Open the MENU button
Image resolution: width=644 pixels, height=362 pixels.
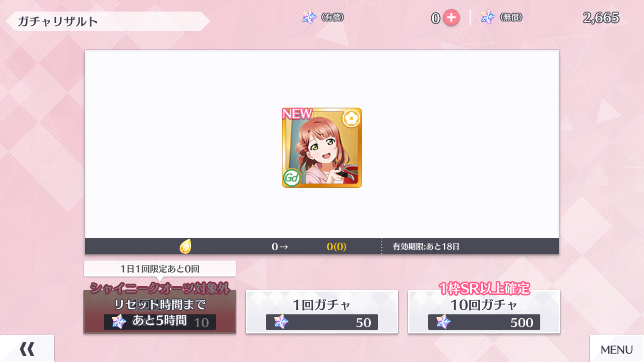pyautogui.click(x=617, y=349)
